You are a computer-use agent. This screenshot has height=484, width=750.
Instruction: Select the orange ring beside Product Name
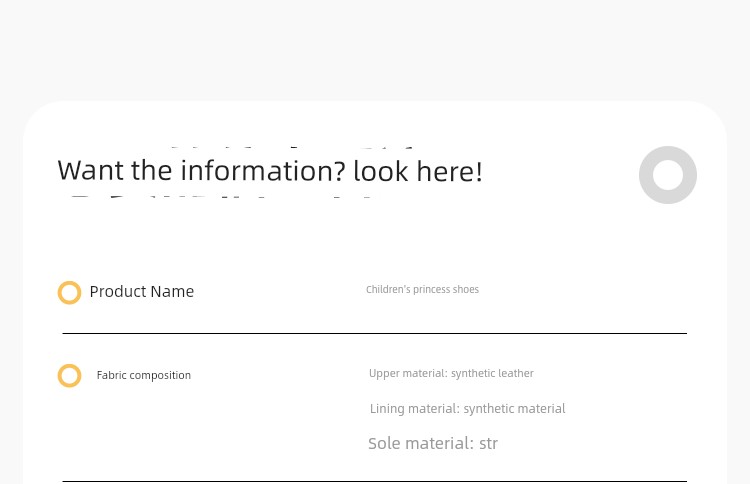tap(69, 292)
